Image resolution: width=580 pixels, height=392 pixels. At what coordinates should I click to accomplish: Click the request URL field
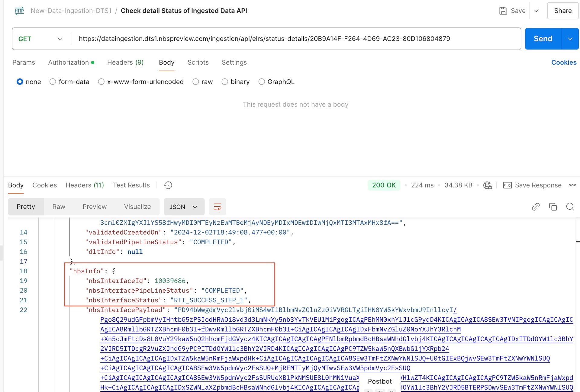264,39
